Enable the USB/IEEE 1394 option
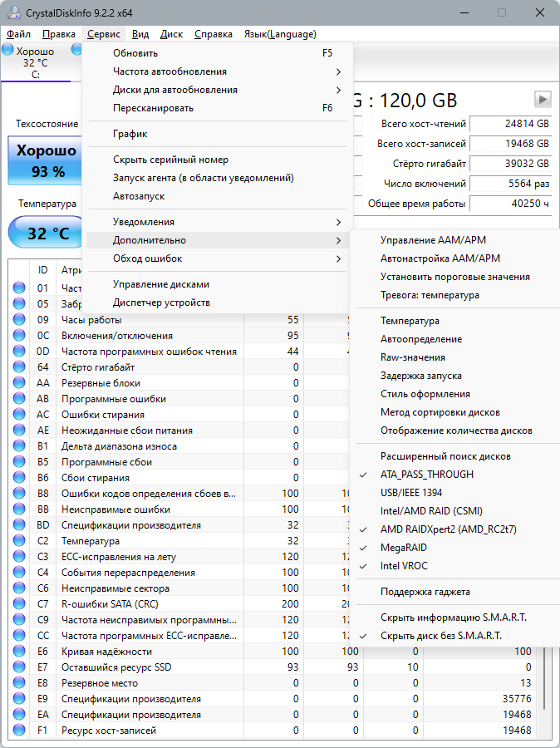 pos(411,492)
